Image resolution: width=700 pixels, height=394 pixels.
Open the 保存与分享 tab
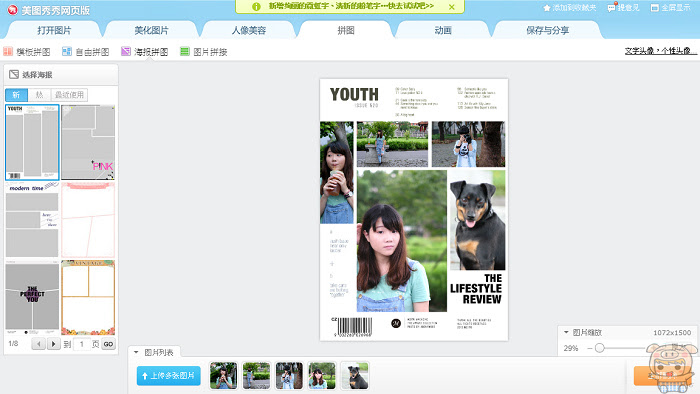pyautogui.click(x=547, y=30)
